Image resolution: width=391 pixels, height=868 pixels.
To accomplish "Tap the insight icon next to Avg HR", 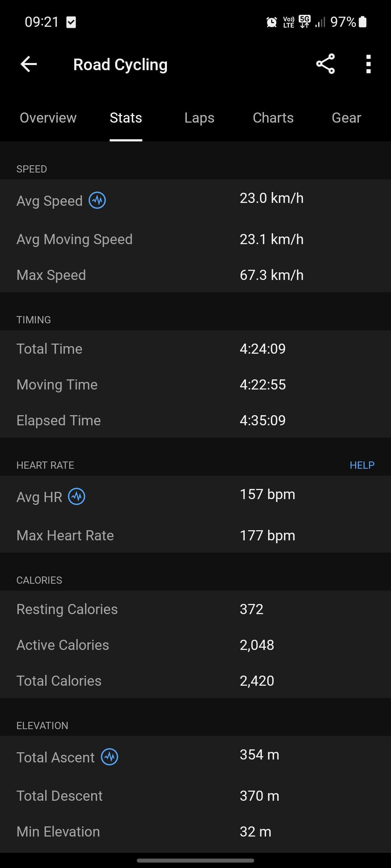I will [x=77, y=497].
